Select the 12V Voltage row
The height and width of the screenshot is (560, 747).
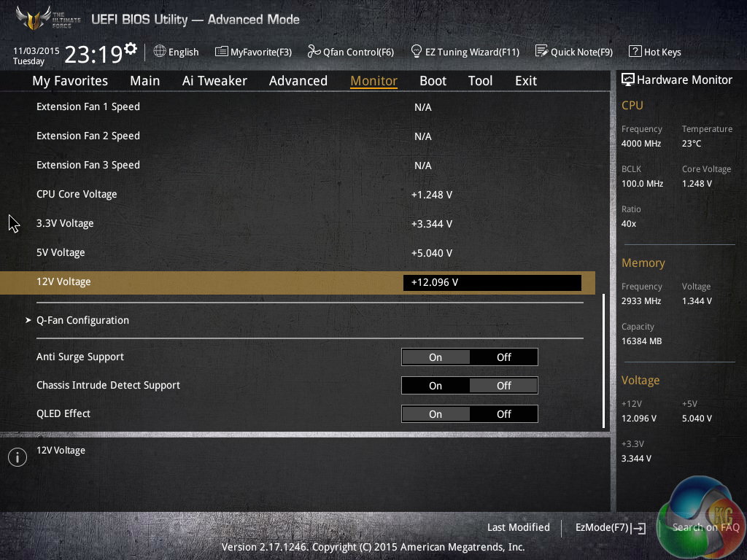[x=298, y=282]
